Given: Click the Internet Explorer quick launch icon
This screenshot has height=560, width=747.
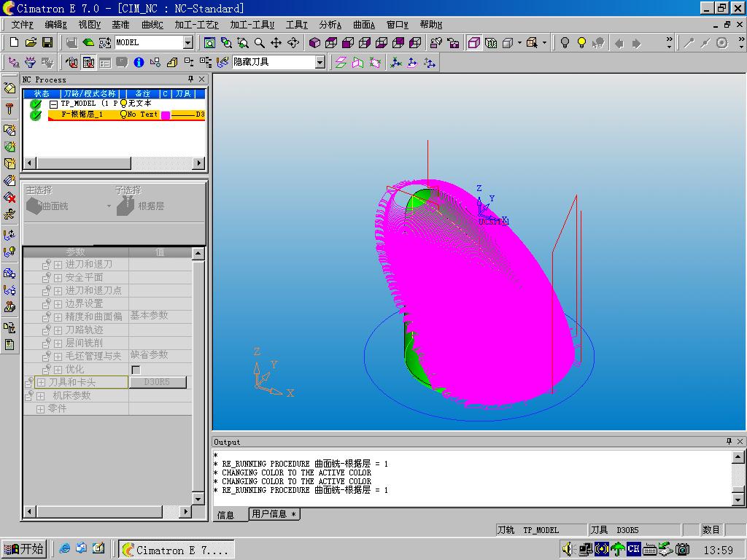Looking at the screenshot, I should coord(64,549).
